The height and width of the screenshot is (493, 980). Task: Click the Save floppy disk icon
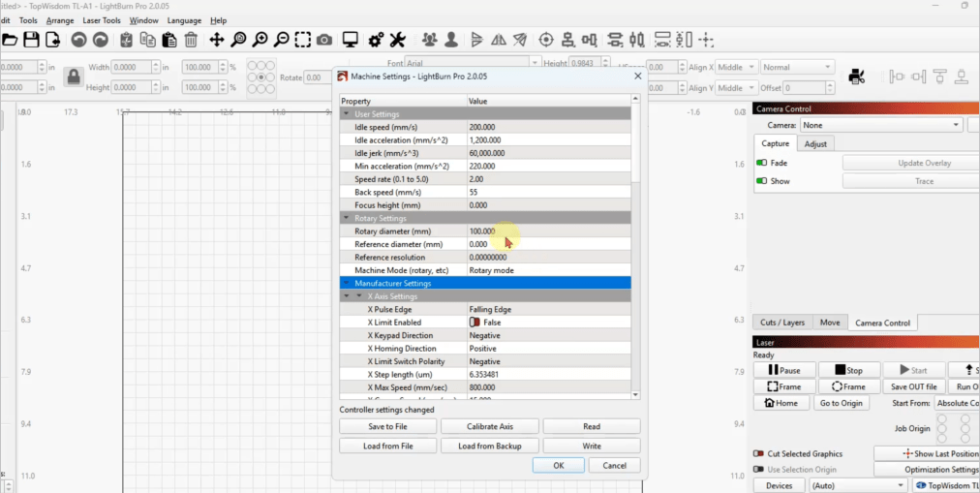pyautogui.click(x=31, y=40)
